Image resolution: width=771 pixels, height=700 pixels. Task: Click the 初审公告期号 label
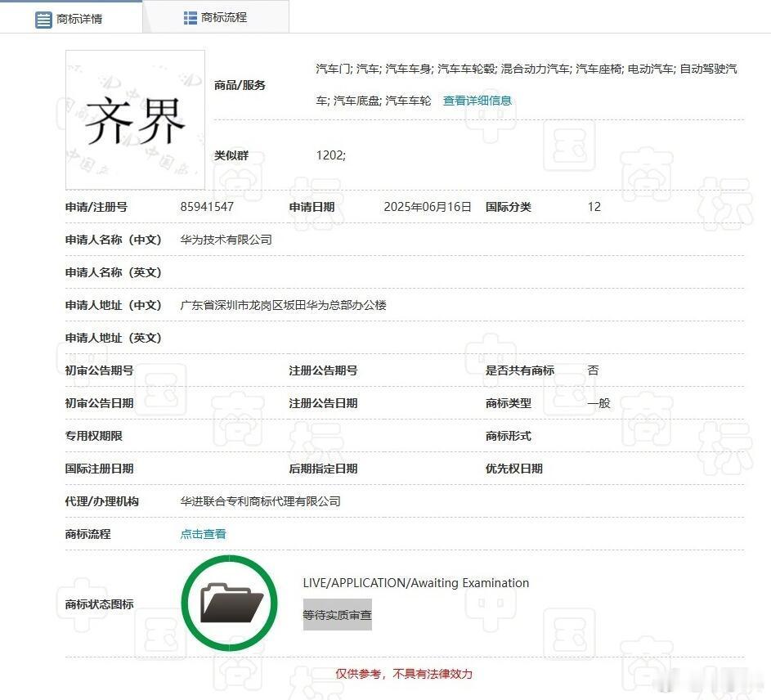point(99,370)
